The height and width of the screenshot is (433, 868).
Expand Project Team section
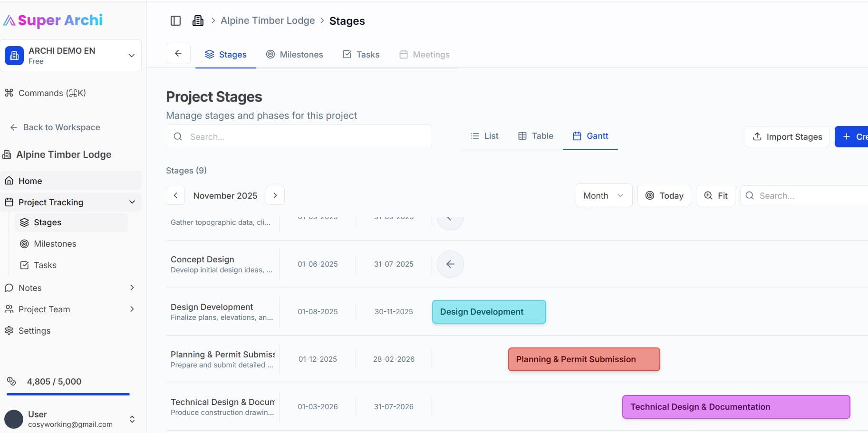click(x=132, y=309)
